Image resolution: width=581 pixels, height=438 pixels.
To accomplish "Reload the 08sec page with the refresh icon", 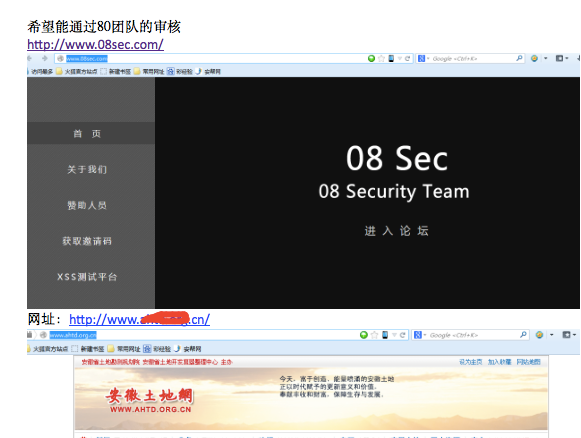I will pyautogui.click(x=408, y=59).
